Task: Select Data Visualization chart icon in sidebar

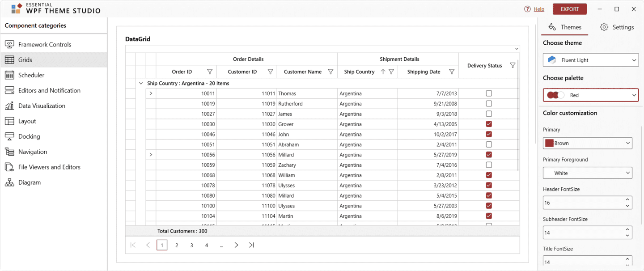Action: (x=9, y=106)
